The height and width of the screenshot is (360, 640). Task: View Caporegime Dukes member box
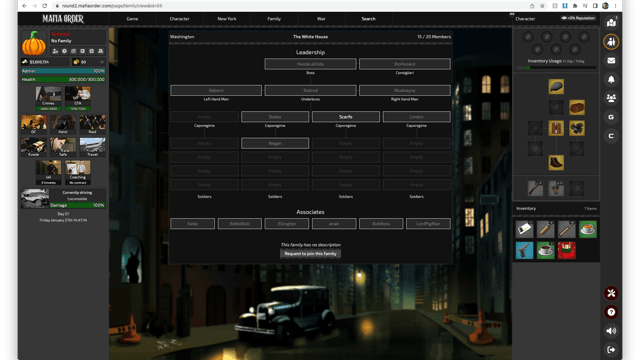point(275,117)
